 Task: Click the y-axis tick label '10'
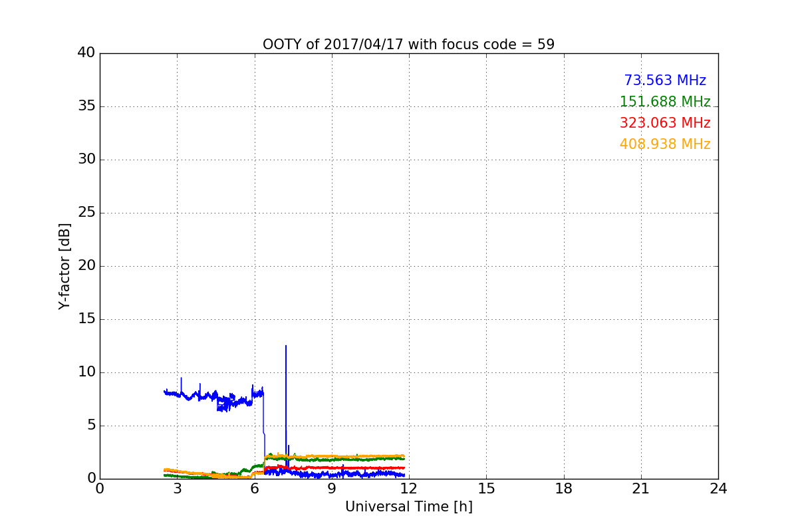(86, 372)
